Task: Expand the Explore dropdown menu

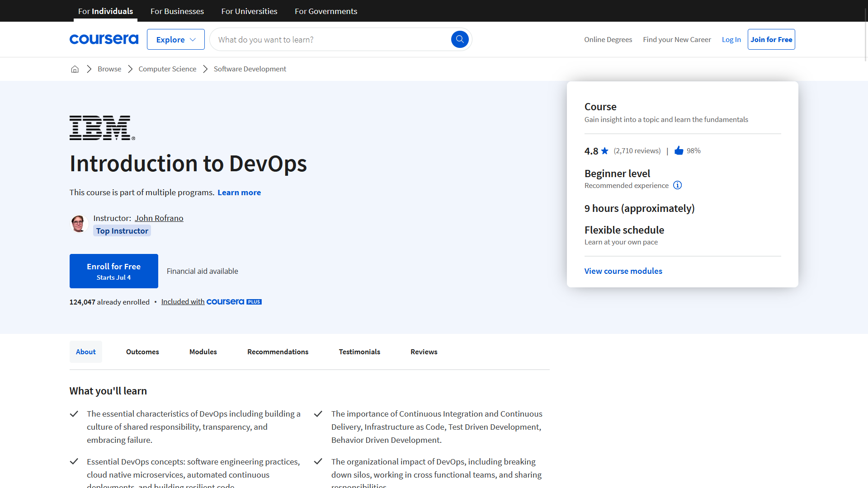Action: (x=176, y=39)
